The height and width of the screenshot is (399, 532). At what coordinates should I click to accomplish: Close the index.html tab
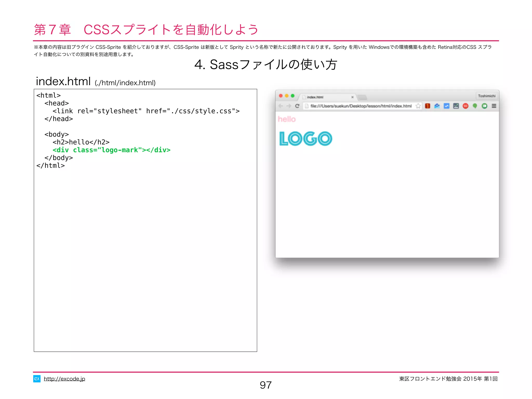point(353,97)
